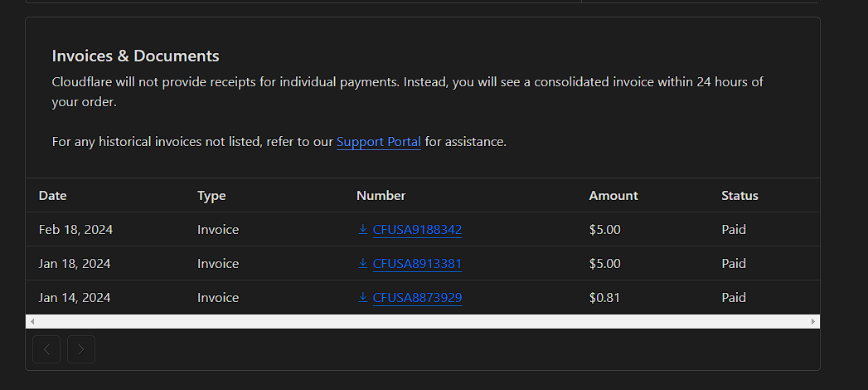Select the Type column header

pyautogui.click(x=211, y=196)
